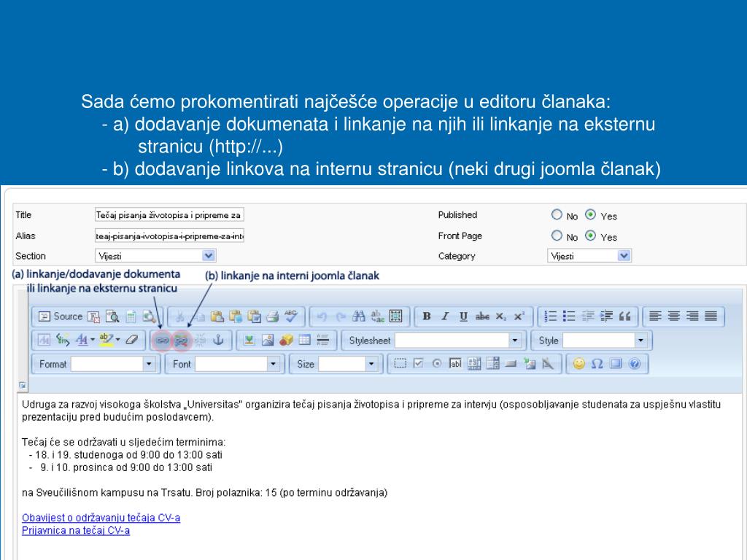Align text right
This screenshot has width=747, height=560.
point(692,316)
